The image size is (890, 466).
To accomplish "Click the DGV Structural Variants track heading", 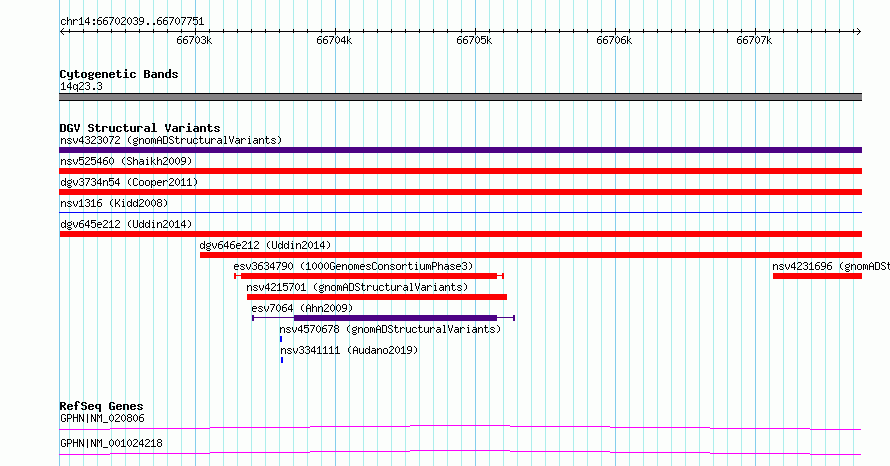I will (x=140, y=128).
